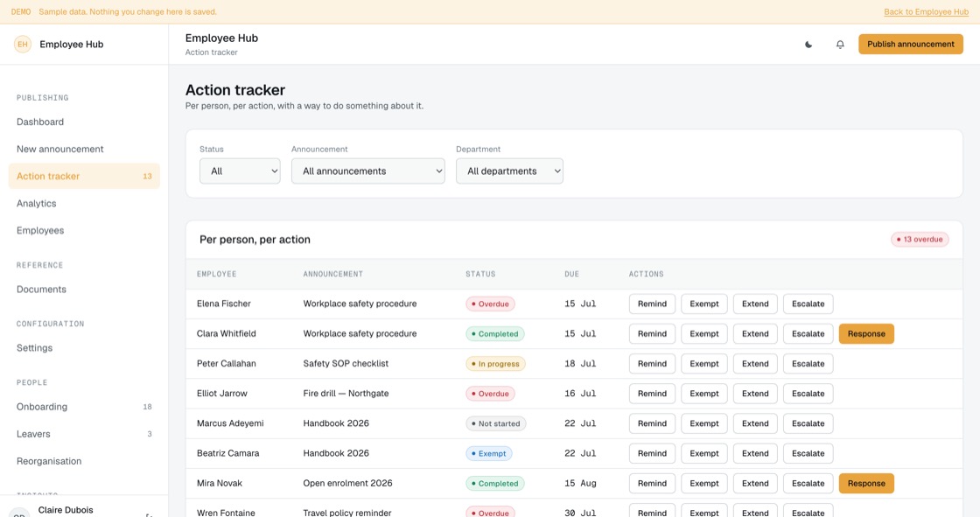Click the Due column header

point(572,274)
